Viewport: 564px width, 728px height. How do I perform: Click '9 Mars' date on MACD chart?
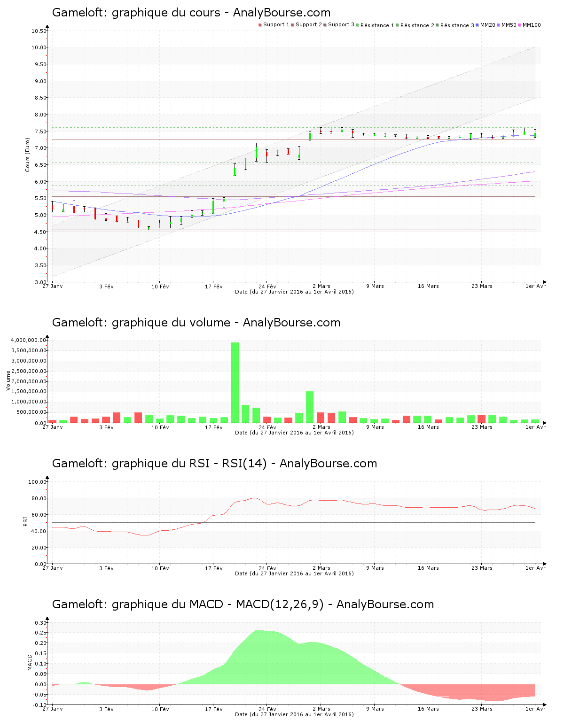[x=375, y=709]
